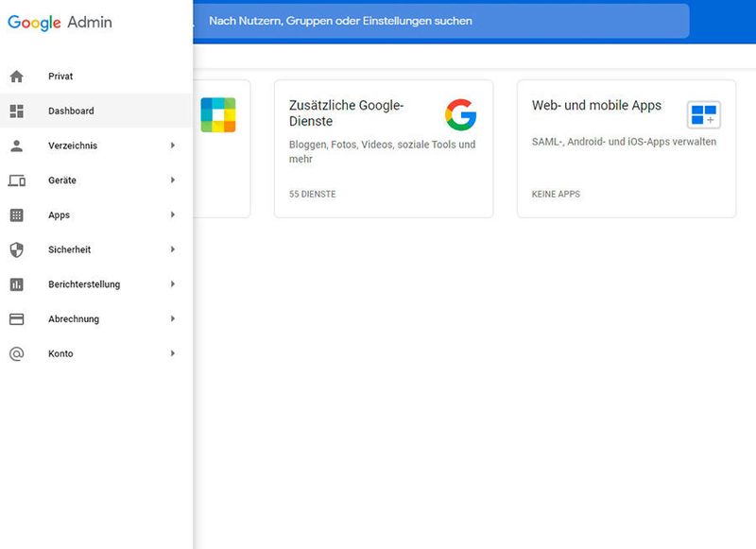Viewport: 756px width, 549px height.
Task: Open the Abrechnung menu item
Action: pos(96,319)
